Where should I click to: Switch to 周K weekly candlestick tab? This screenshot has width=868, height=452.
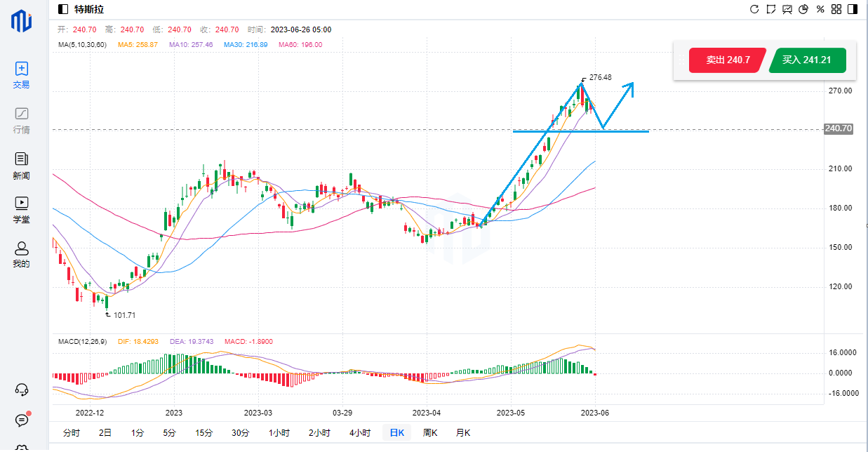430,433
